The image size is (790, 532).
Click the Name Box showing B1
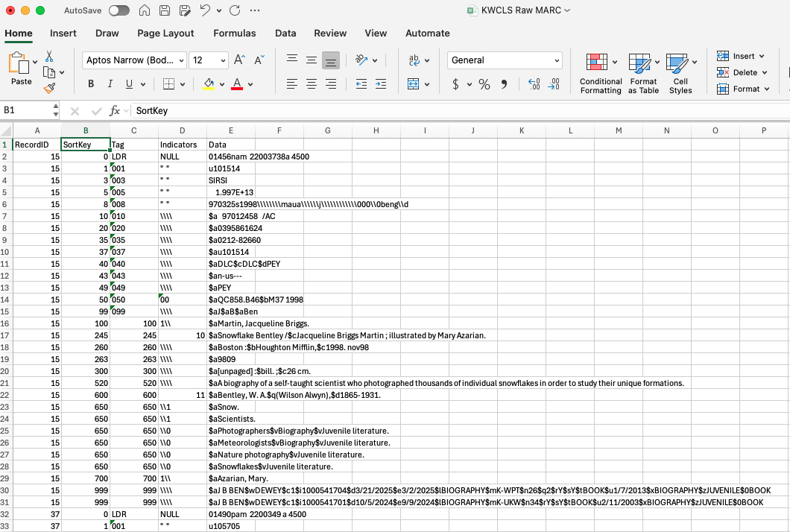pos(27,110)
